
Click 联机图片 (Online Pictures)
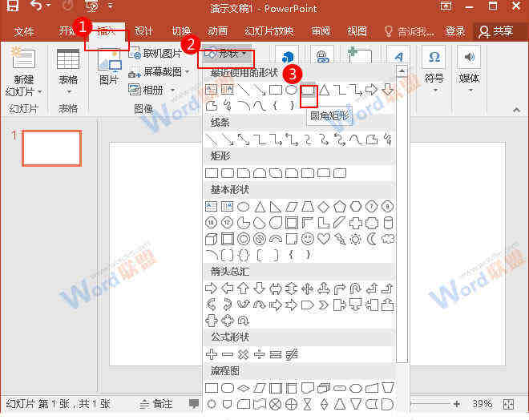point(155,53)
